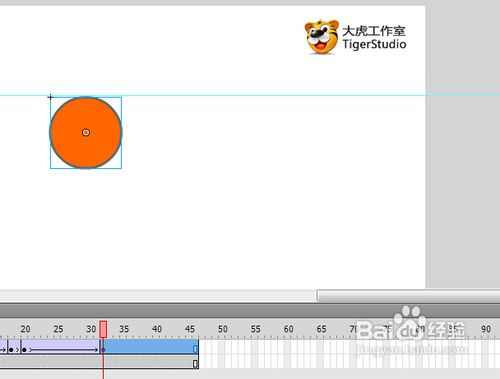500x379 pixels.
Task: Select the keyframe at frame 20
Action: (24, 350)
